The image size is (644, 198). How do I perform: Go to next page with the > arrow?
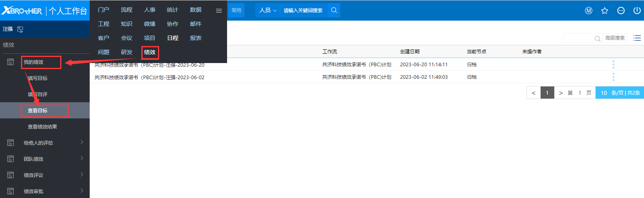(x=560, y=93)
